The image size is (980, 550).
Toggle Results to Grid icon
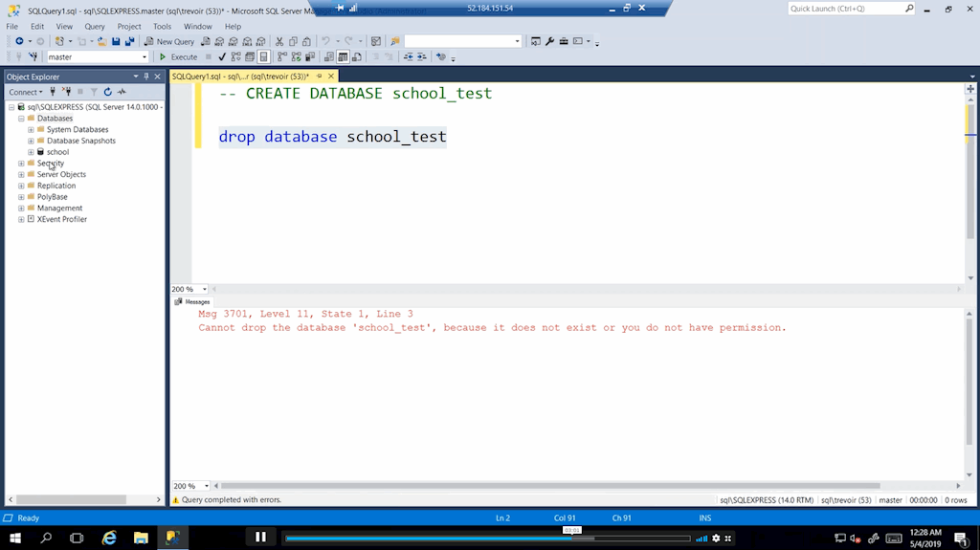344,56
